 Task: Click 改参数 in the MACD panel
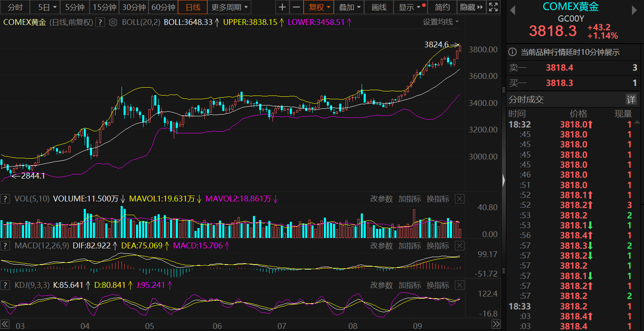coord(381,246)
